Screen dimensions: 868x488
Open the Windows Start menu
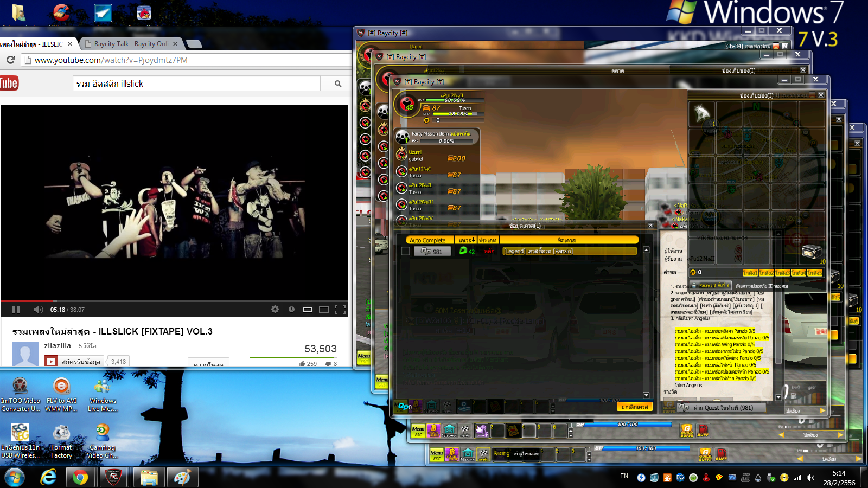(x=14, y=477)
